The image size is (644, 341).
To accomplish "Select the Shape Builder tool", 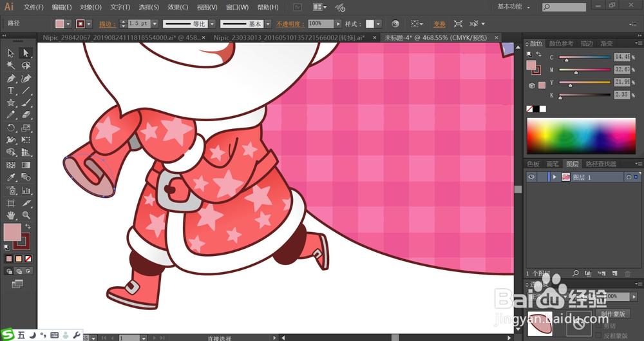I will (11, 153).
